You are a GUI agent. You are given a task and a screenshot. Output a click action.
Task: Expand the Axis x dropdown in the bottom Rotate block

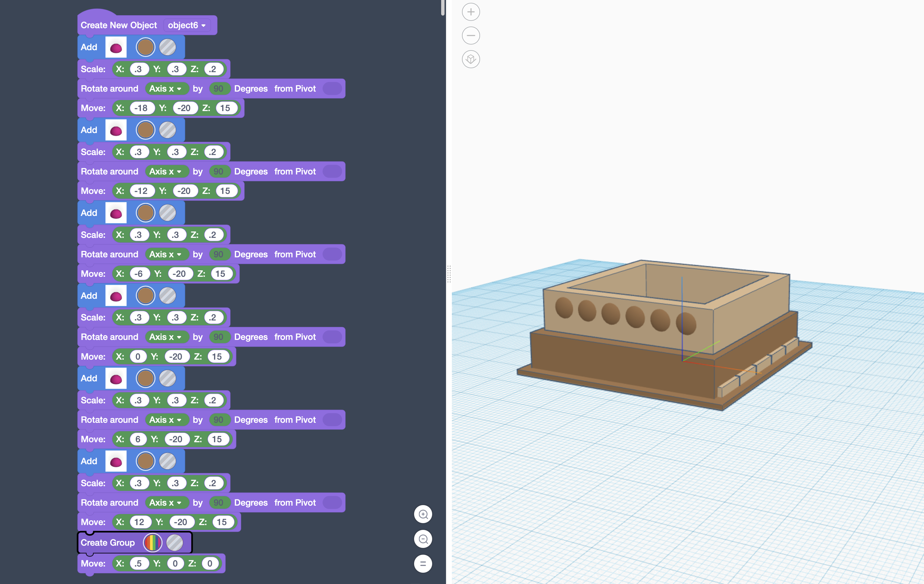[167, 503]
